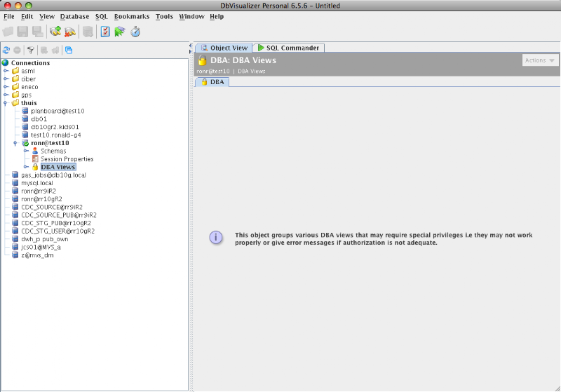The width and height of the screenshot is (561, 392).
Task: Open the SQL menu
Action: click(x=101, y=16)
